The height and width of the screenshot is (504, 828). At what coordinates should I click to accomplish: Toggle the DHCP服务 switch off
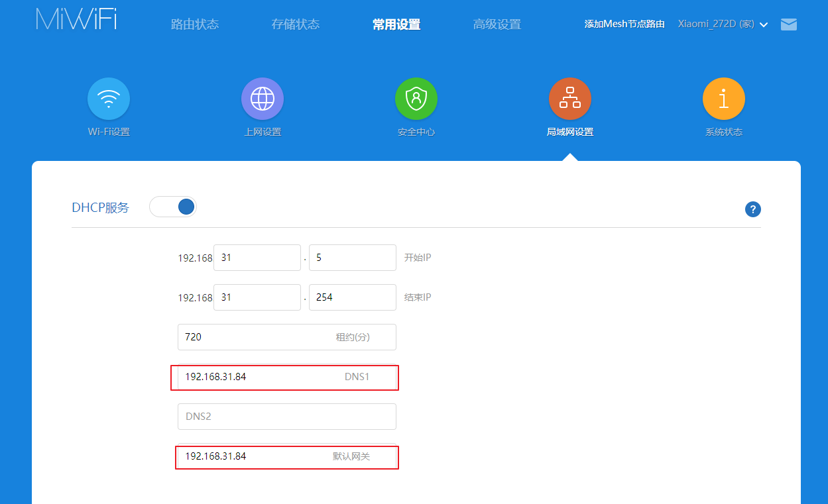click(174, 207)
